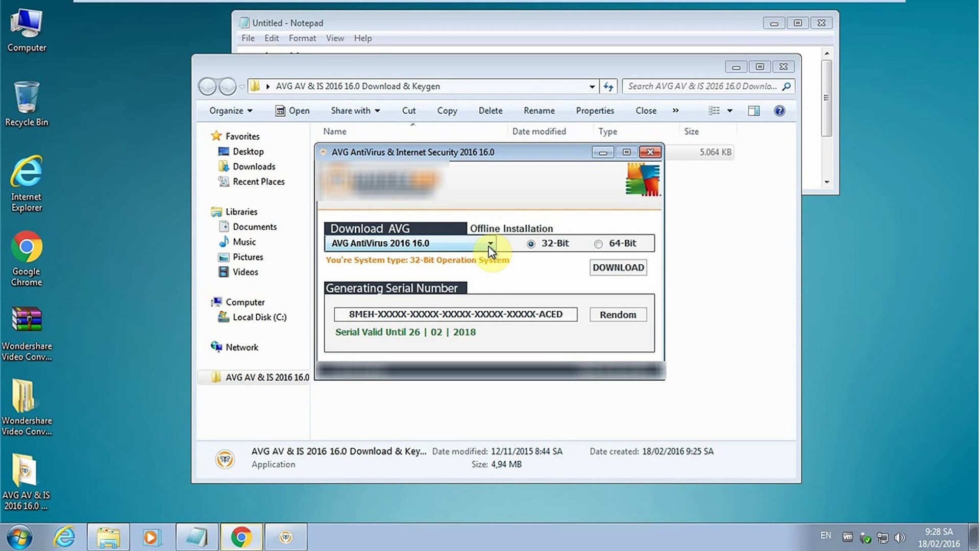
Task: Click the Windows Start orb
Action: pyautogui.click(x=19, y=537)
